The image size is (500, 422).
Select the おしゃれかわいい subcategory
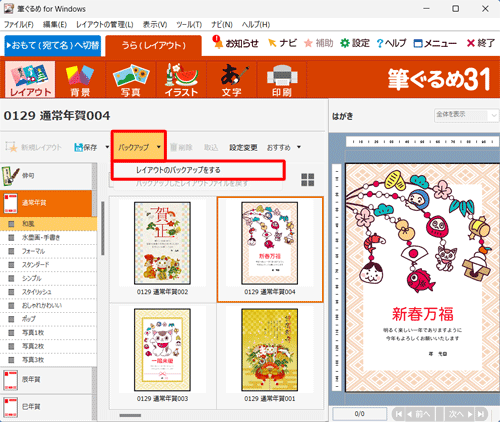tap(48, 306)
